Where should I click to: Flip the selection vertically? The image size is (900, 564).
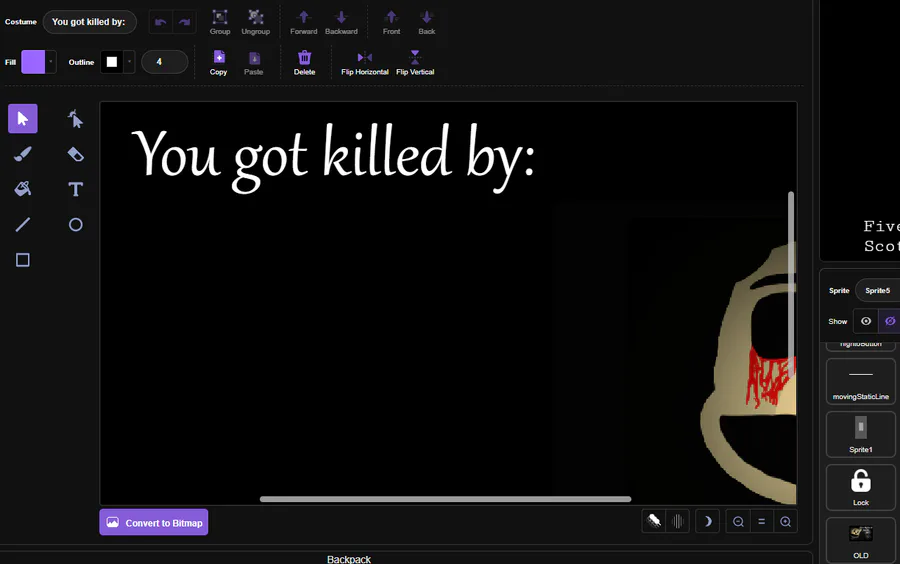click(x=415, y=63)
